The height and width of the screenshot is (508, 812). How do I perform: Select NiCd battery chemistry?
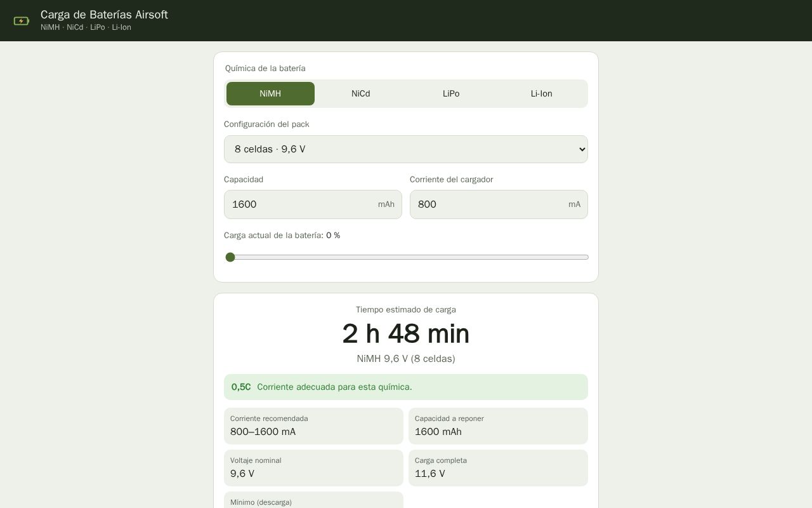(361, 93)
